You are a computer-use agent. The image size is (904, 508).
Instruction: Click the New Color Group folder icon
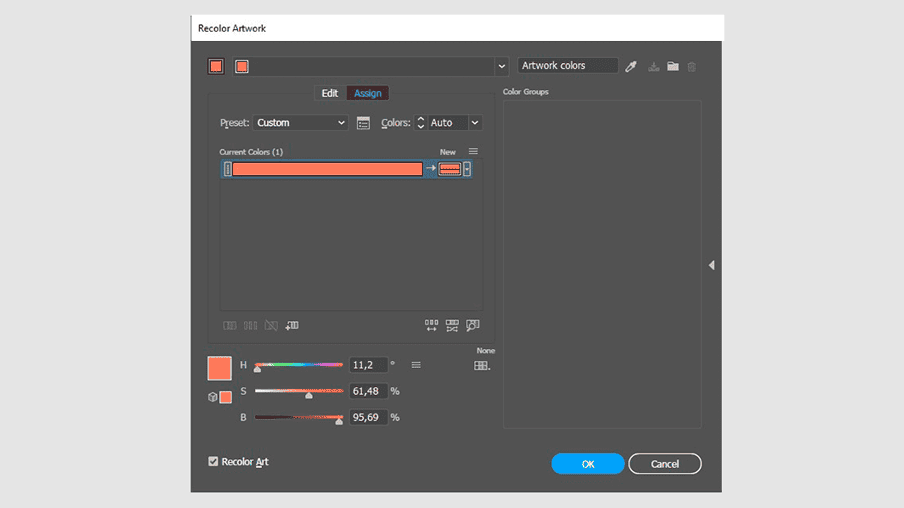(673, 67)
